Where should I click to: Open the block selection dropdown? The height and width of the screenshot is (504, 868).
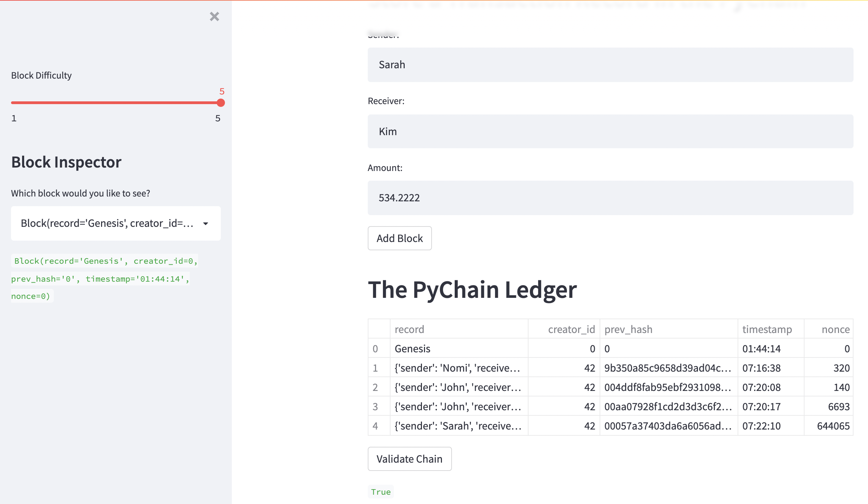click(116, 223)
